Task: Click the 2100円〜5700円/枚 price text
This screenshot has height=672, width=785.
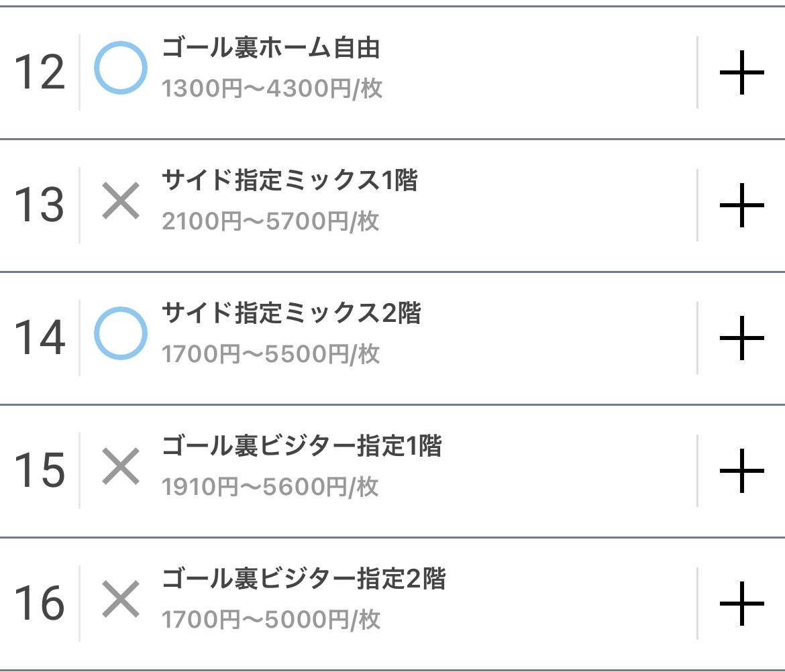Action: [270, 221]
